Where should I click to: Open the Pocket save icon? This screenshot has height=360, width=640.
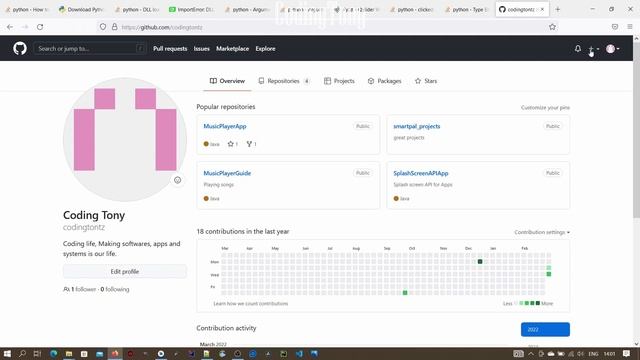point(615,27)
